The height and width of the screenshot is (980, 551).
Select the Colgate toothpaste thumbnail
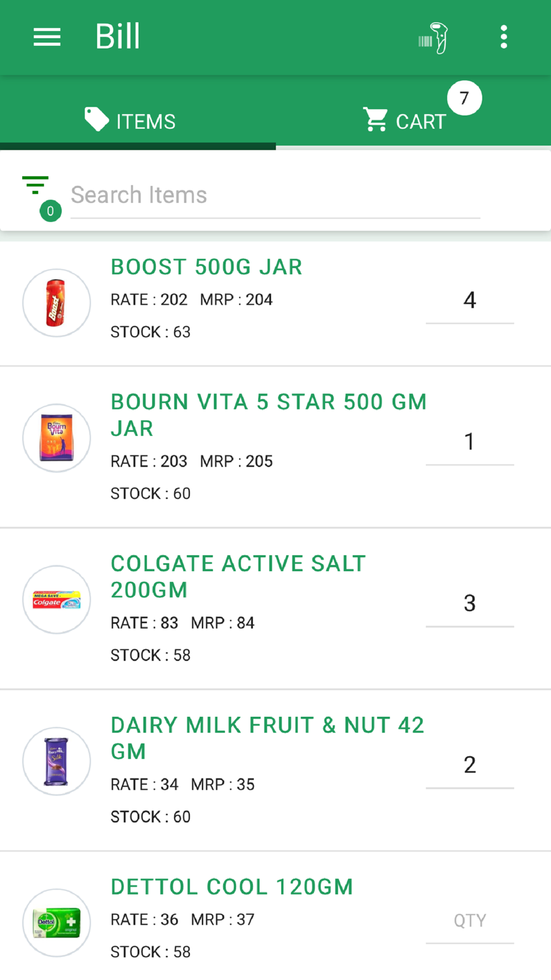pos(56,600)
